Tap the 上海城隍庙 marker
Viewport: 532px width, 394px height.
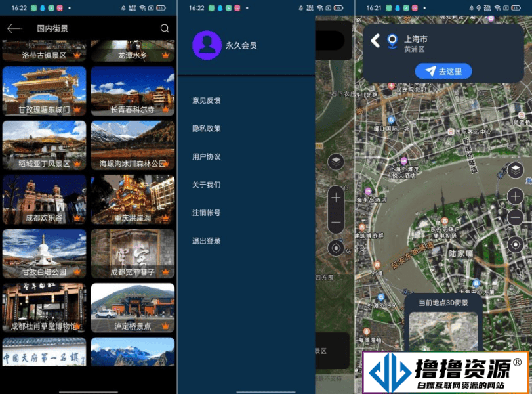[x=367, y=332]
